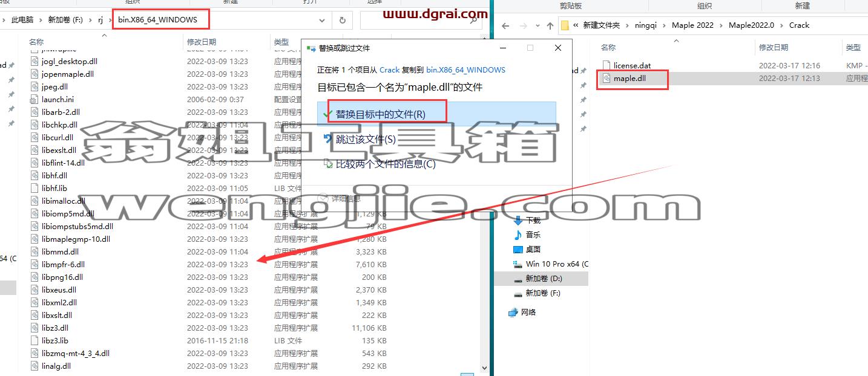Go back in the right Explorer window
The width and height of the screenshot is (868, 376).
506,25
